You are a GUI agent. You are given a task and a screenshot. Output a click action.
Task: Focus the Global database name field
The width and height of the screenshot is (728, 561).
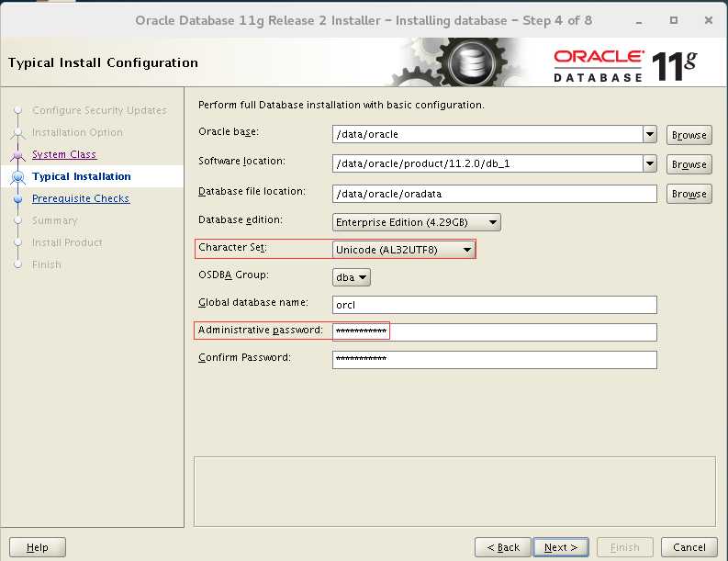click(x=495, y=305)
